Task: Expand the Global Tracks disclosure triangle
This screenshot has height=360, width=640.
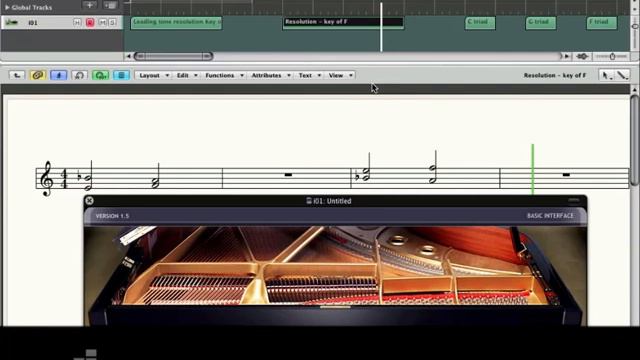Action: click(7, 7)
